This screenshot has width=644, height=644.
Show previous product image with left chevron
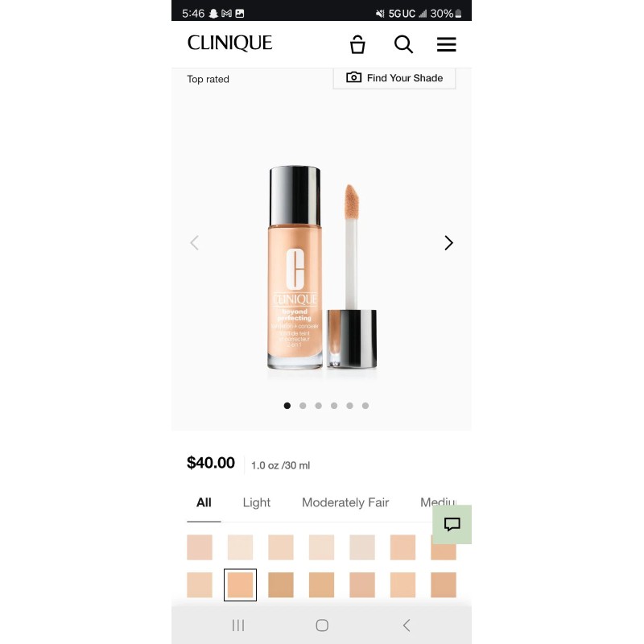click(195, 243)
